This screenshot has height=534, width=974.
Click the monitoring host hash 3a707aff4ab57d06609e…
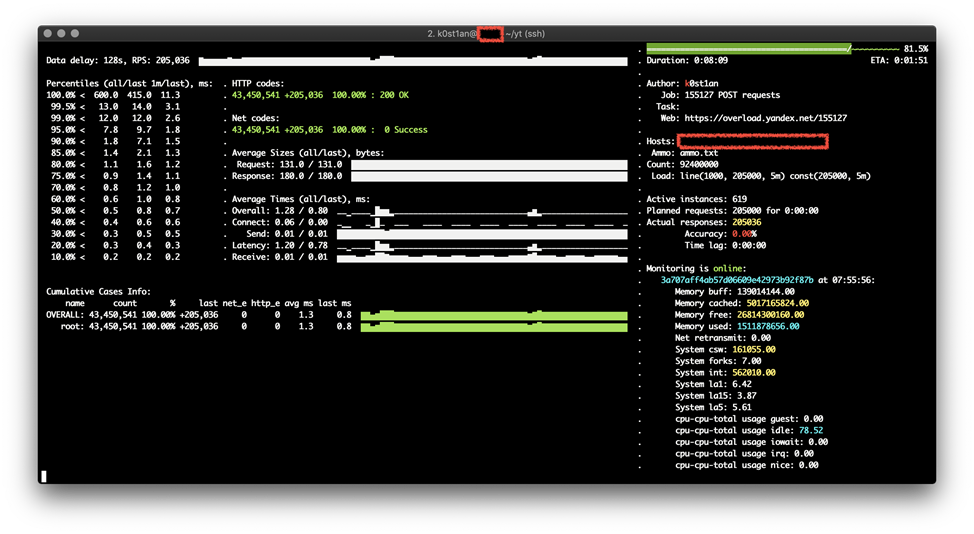pos(737,280)
